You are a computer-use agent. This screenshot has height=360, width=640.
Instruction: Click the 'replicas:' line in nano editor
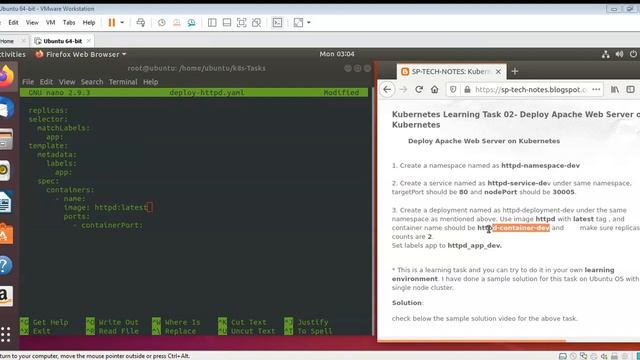pyautogui.click(x=48, y=110)
